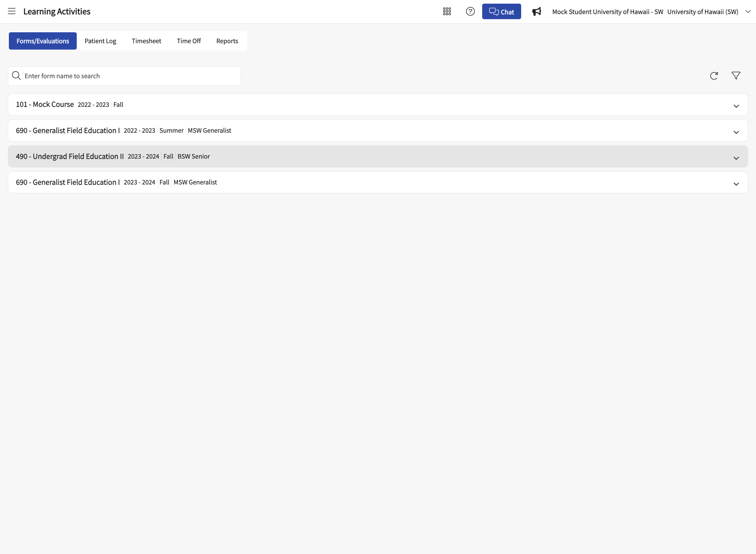This screenshot has width=756, height=554.
Task: Open the filter funnel icon
Action: point(736,76)
